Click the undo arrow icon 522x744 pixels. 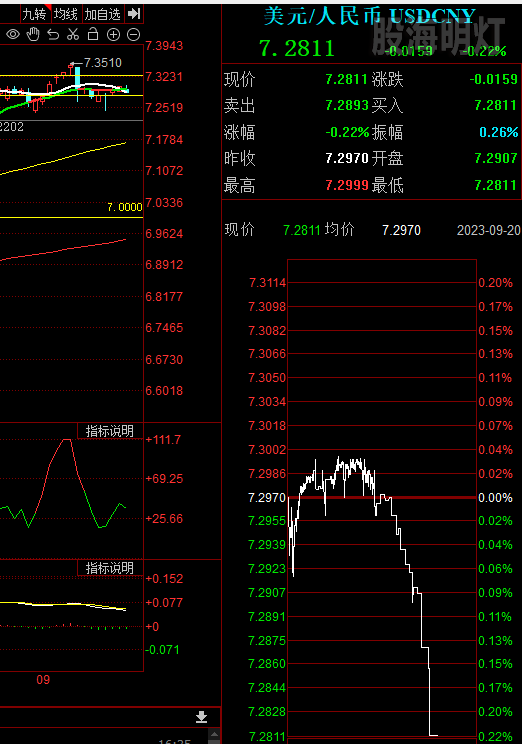53,34
